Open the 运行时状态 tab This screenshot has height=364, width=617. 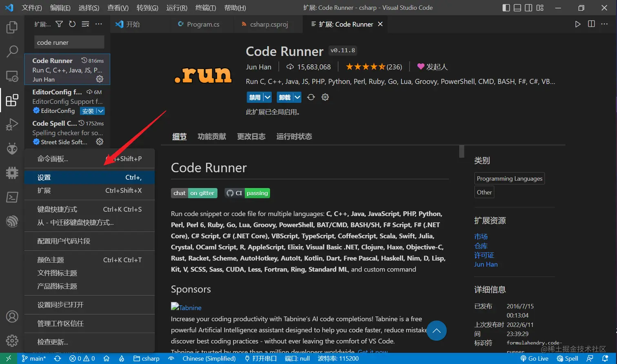[294, 136]
